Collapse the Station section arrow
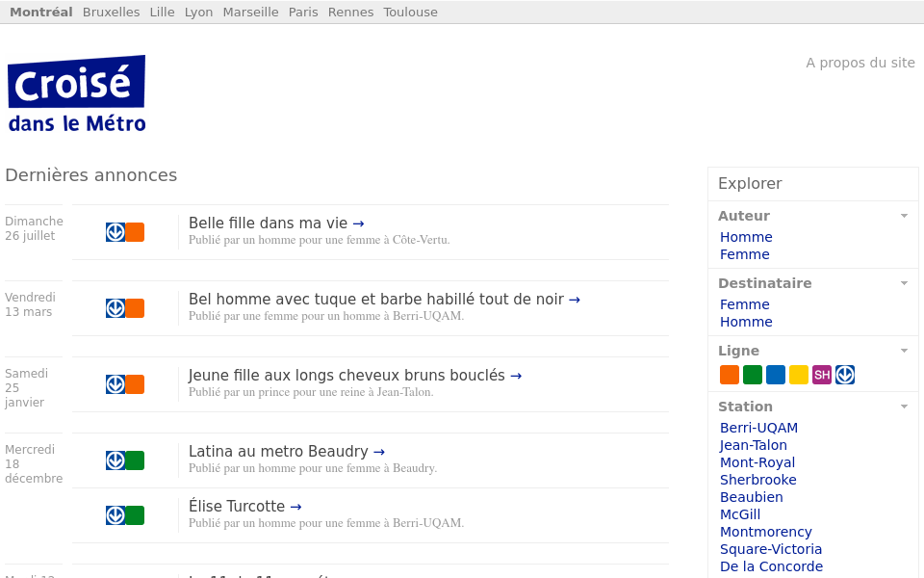The width and height of the screenshot is (924, 578). [904, 407]
